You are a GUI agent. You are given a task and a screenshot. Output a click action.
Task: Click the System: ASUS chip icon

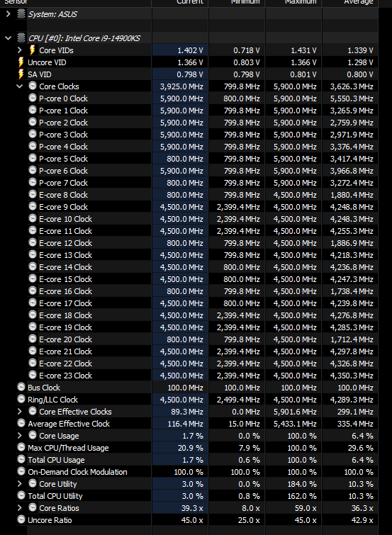[21, 14]
